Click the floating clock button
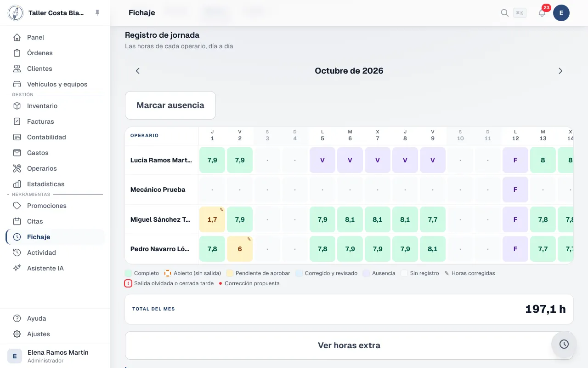Screen dimensions: 588x368 pyautogui.click(x=564, y=344)
